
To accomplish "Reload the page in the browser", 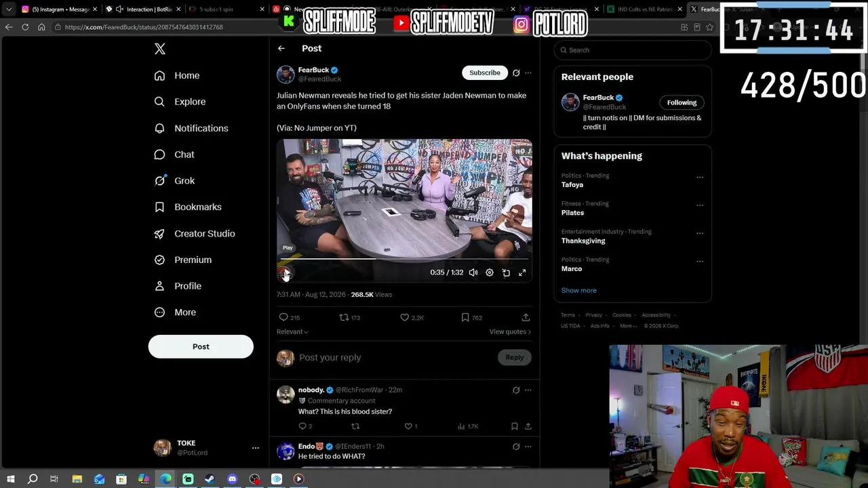I will point(25,27).
